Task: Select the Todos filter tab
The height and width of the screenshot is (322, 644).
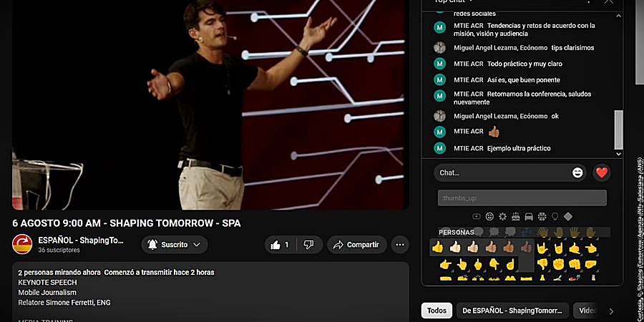Action: pyautogui.click(x=436, y=311)
